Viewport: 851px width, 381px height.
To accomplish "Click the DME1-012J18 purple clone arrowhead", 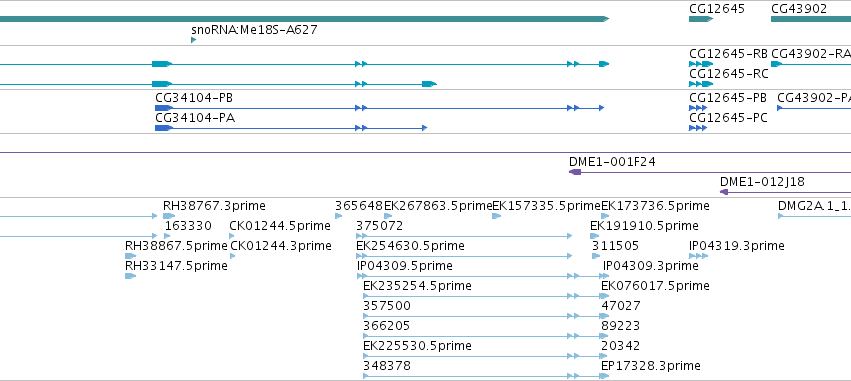I will pos(723,192).
